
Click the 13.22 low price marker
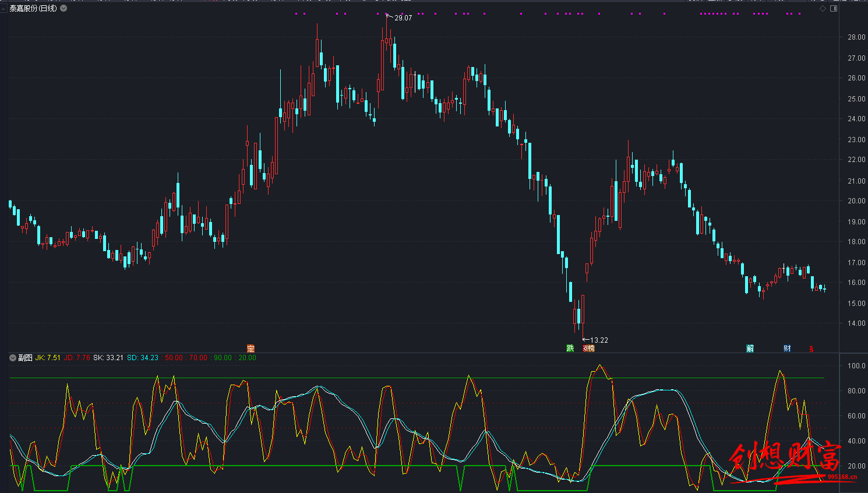tap(599, 340)
